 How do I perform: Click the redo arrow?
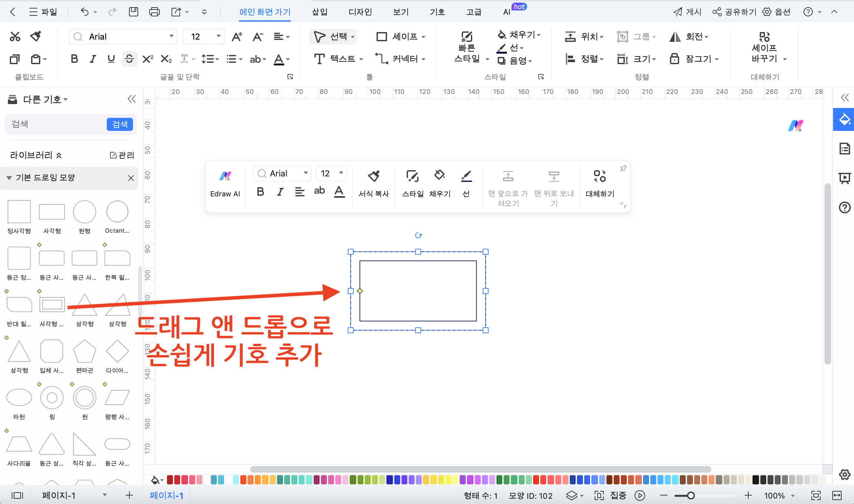[x=112, y=12]
